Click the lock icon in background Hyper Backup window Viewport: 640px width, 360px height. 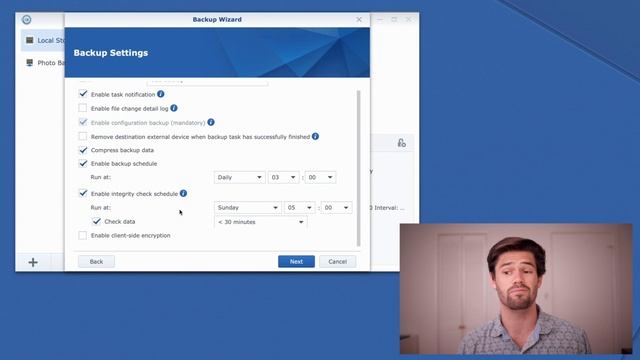[402, 142]
